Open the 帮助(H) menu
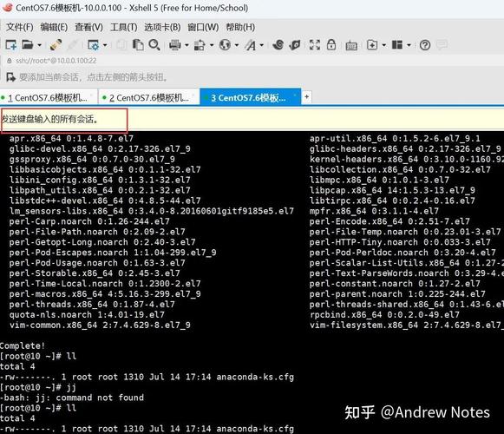The width and height of the screenshot is (504, 434). pos(240,28)
